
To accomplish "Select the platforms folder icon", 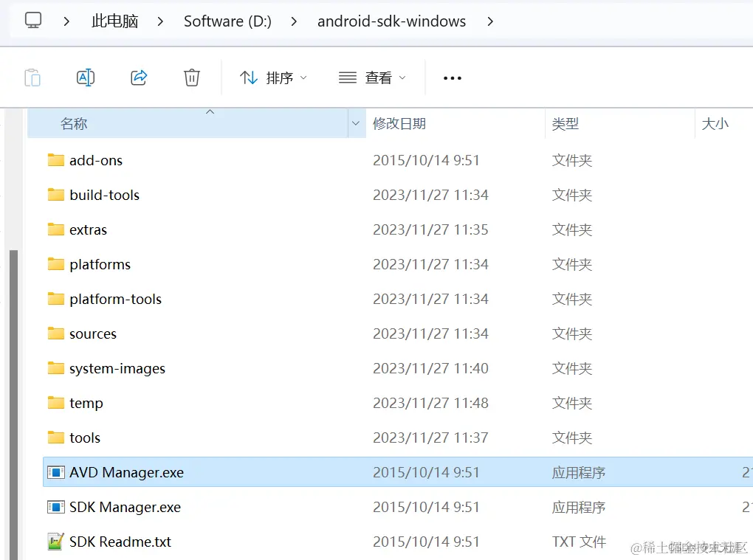I will pyautogui.click(x=55, y=264).
